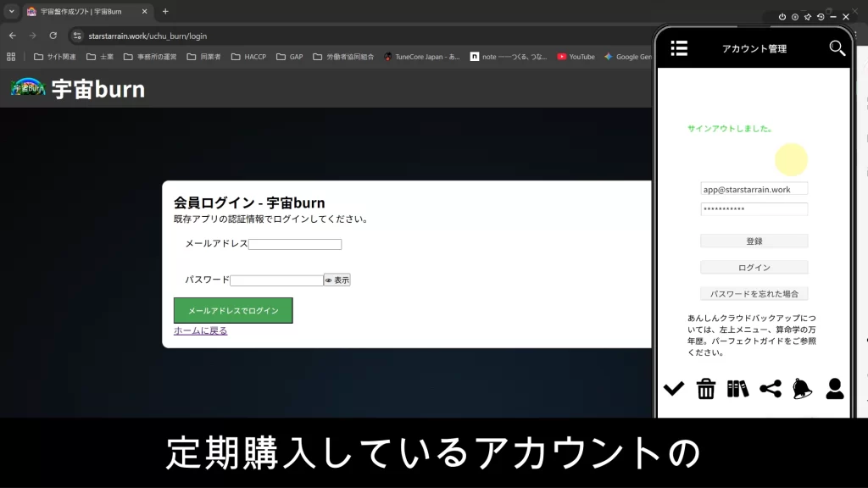Open the YouTube bookmark
Viewport: 868px width, 488px height.
[x=576, y=57]
